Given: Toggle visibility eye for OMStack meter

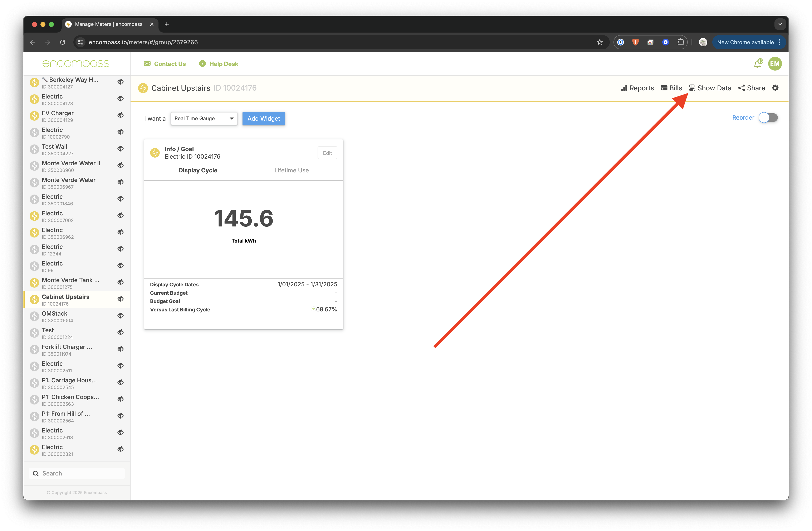Looking at the screenshot, I should click(121, 316).
